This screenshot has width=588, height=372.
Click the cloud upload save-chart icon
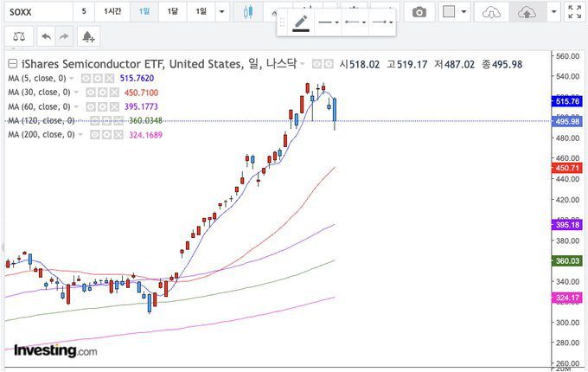coord(527,12)
